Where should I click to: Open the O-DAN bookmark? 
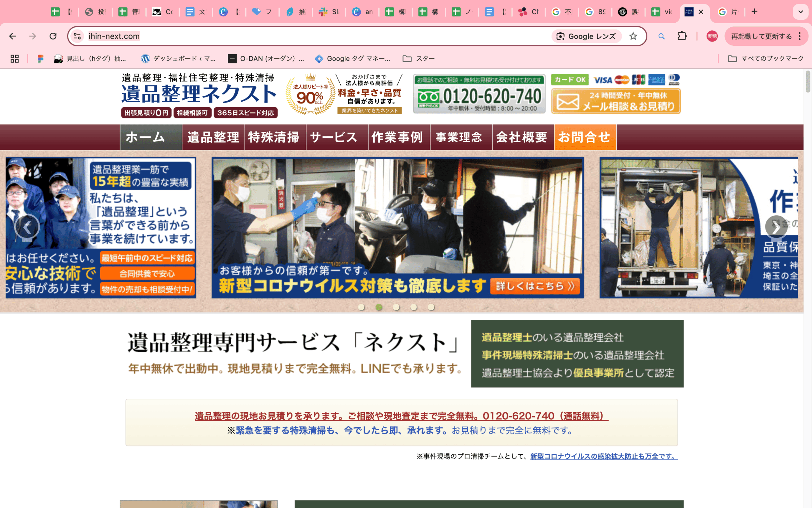point(266,59)
